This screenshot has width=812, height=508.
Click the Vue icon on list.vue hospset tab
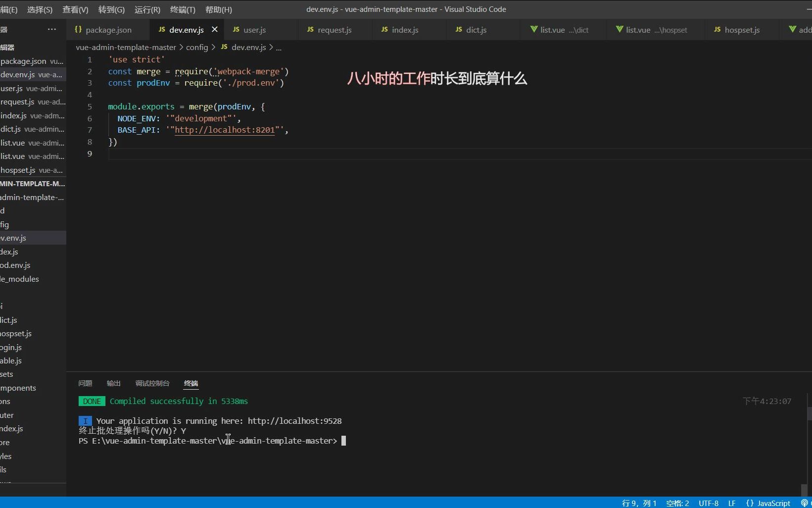(x=620, y=30)
